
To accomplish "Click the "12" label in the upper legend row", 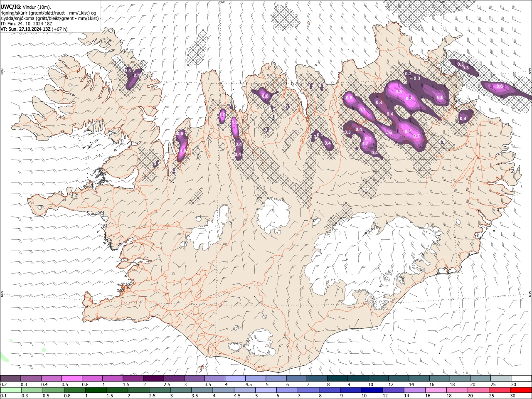I will [392, 384].
